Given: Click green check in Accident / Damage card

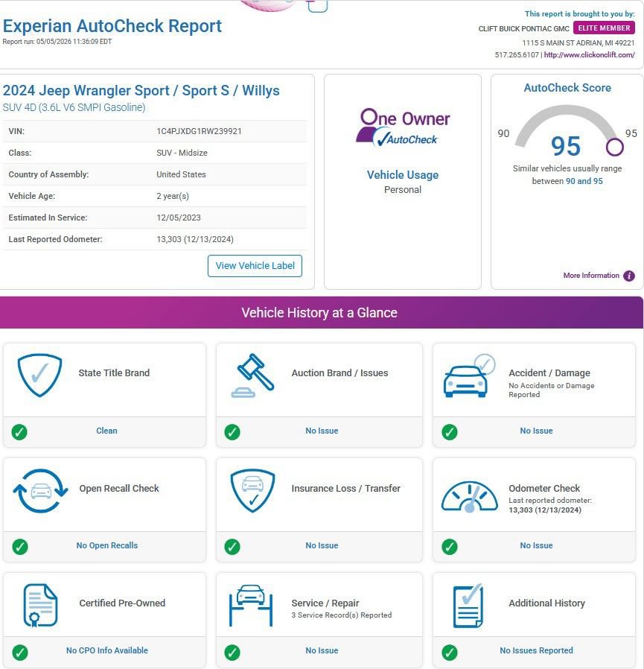Looking at the screenshot, I should coord(450,432).
